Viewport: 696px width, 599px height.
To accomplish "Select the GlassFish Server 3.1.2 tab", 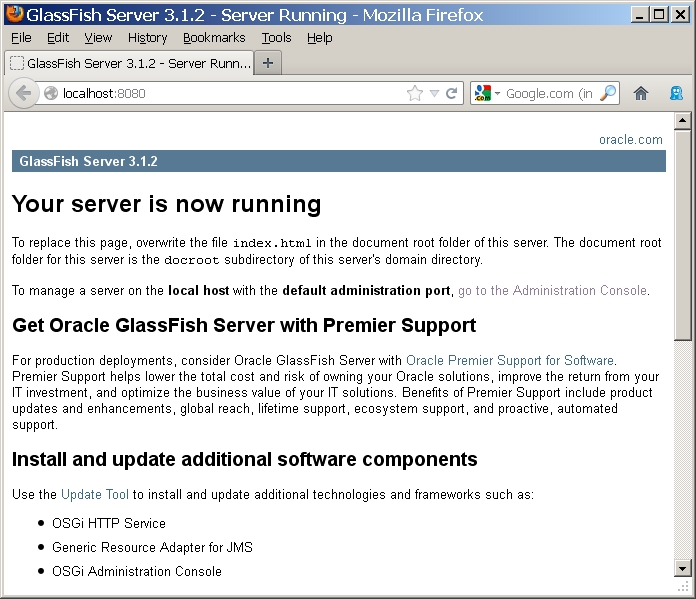I will (129, 63).
